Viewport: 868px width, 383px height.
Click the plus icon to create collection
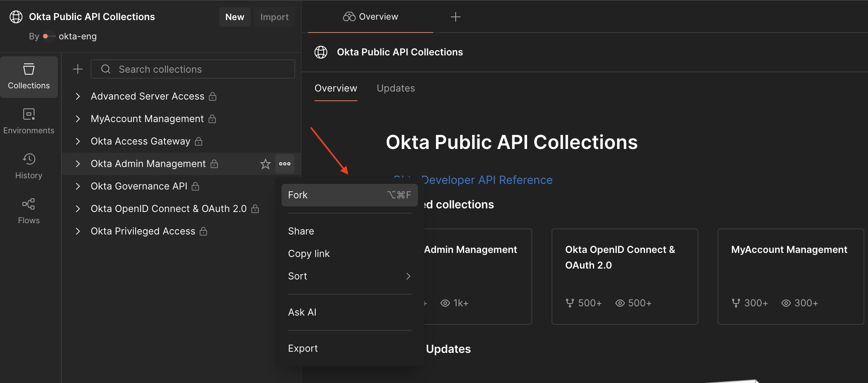[x=78, y=69]
